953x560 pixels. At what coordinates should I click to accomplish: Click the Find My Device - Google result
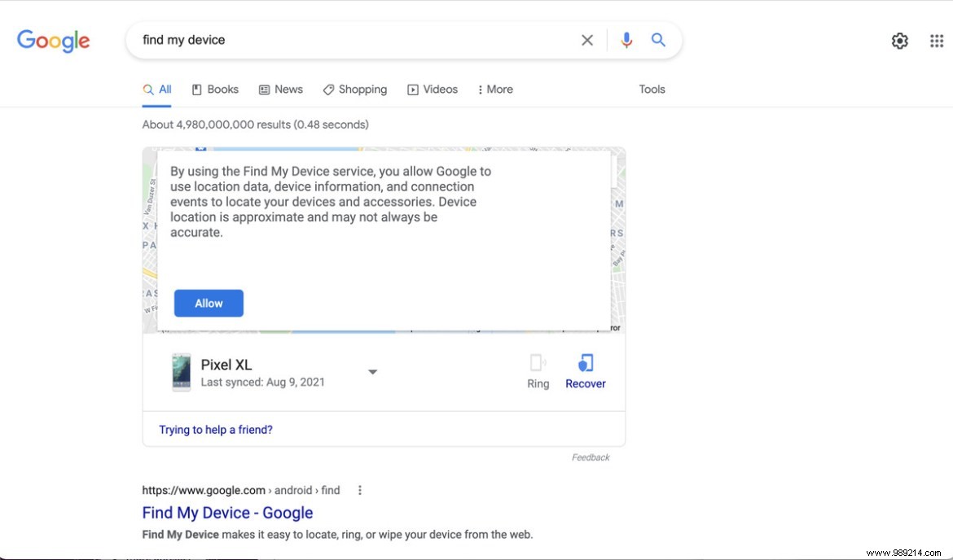click(x=227, y=513)
